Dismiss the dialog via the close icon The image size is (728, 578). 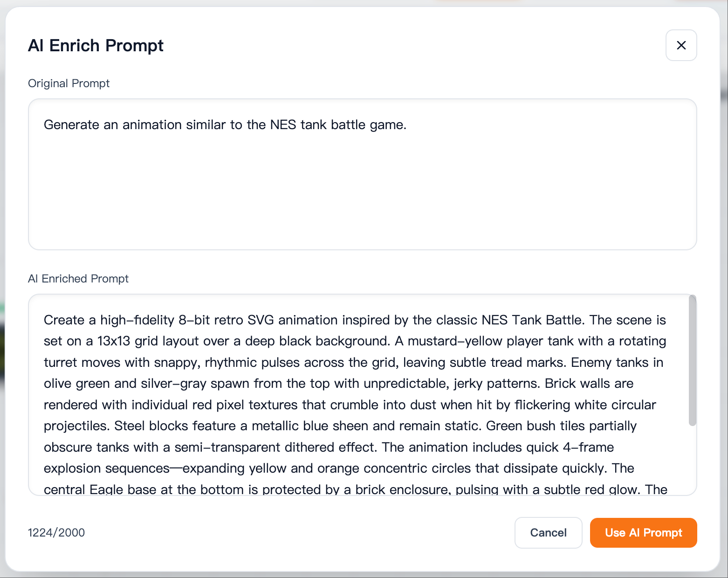681,45
